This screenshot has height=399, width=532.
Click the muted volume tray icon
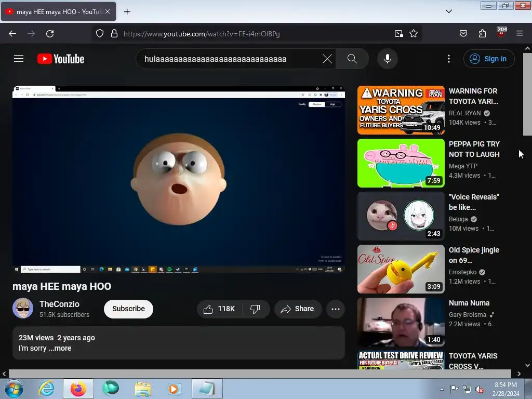[480, 390]
